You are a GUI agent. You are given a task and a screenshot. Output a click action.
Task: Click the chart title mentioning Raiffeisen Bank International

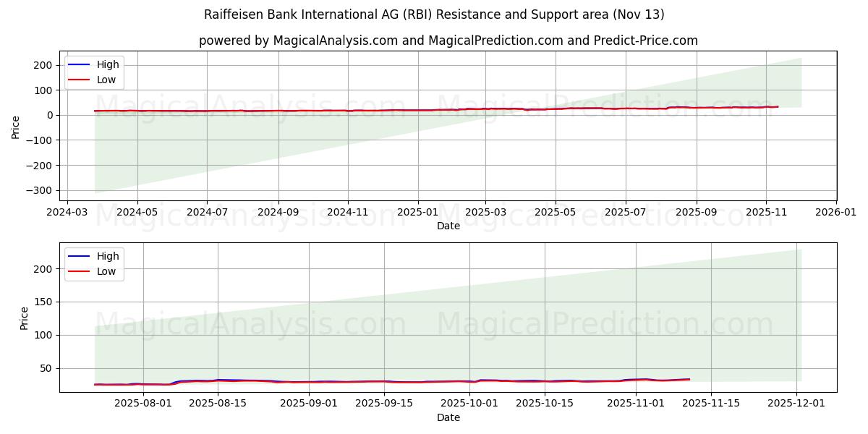[434, 13]
